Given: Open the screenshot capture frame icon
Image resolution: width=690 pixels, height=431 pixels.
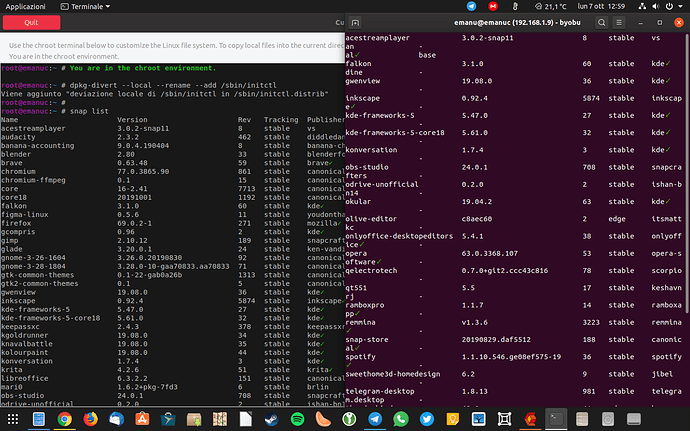Looking at the screenshot, I should coord(504,419).
